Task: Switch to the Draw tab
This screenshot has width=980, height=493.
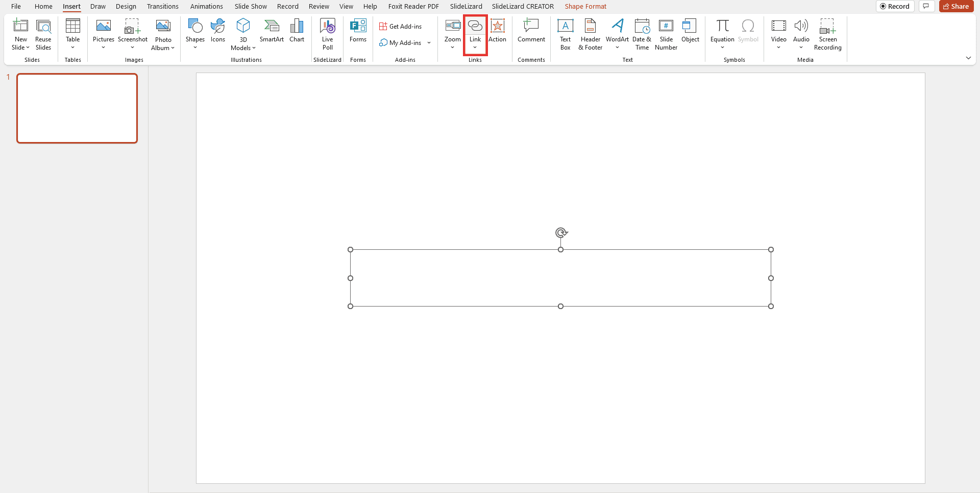Action: pyautogui.click(x=98, y=7)
